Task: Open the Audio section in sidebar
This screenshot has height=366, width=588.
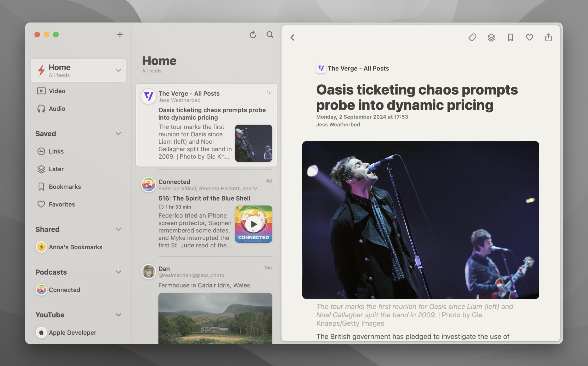Action: point(78,108)
